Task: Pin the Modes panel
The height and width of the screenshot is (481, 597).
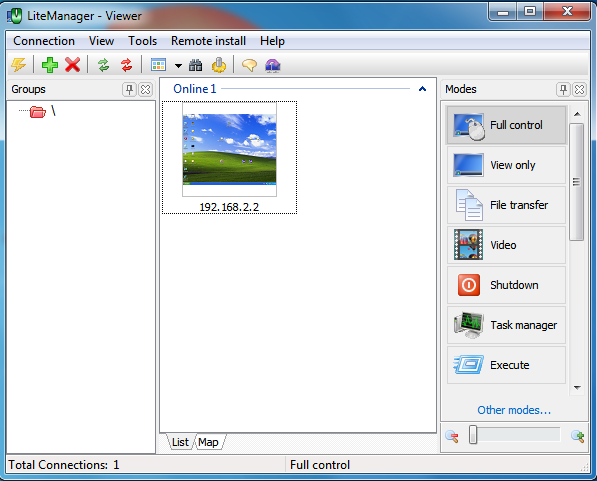Action: (x=563, y=89)
